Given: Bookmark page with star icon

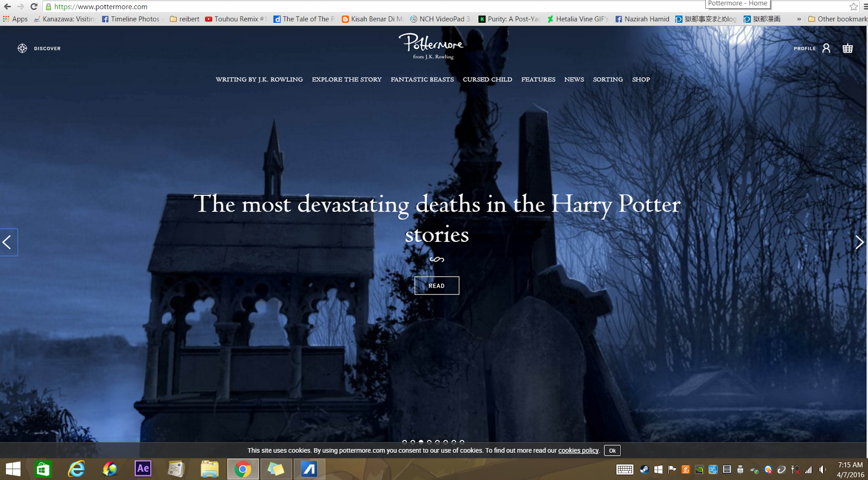Looking at the screenshot, I should tap(853, 7).
